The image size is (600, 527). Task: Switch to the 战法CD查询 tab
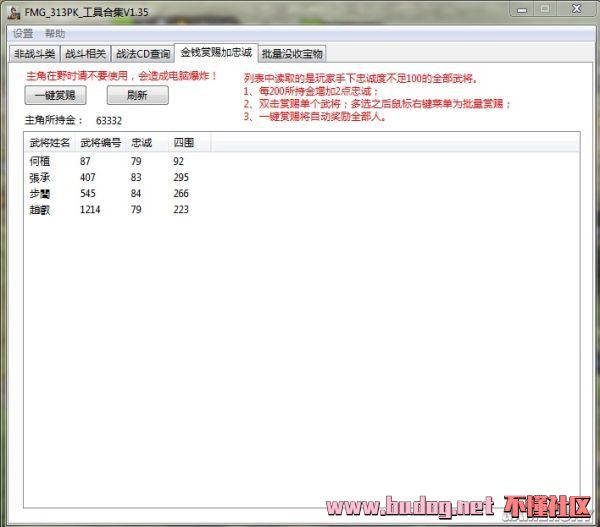tap(143, 54)
